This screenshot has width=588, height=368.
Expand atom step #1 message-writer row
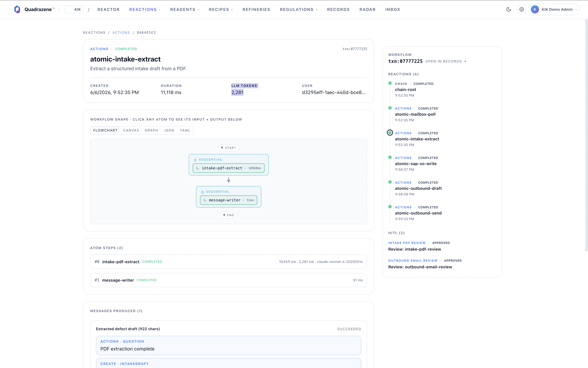click(x=228, y=280)
